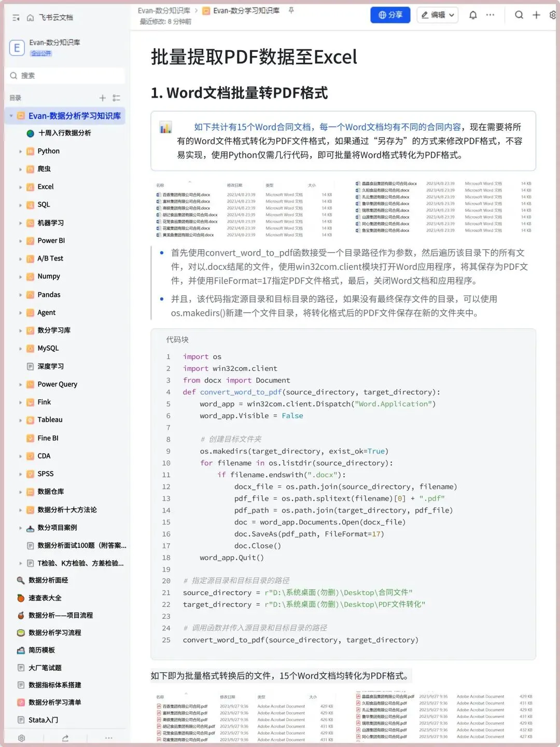
Task: Select A/B Test in directory tree
Action: [50, 259]
